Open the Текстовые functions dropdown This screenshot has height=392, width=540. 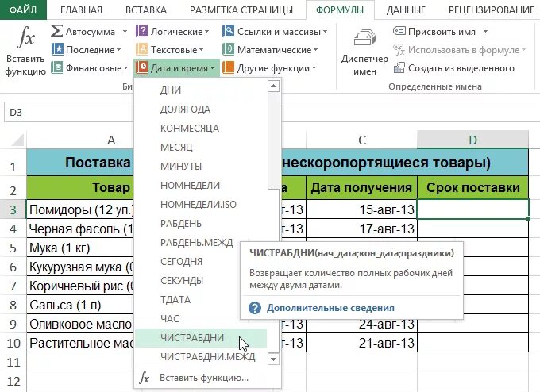(201, 50)
